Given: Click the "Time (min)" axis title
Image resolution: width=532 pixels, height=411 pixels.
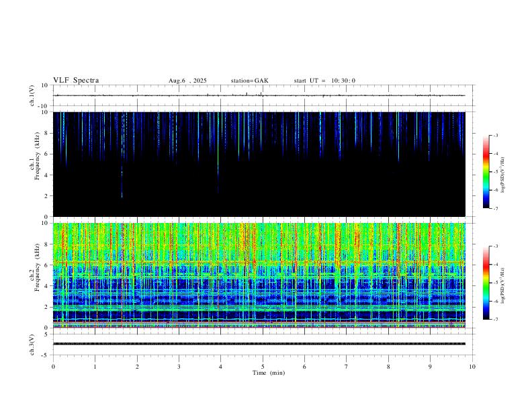Looking at the screenshot, I should click(x=269, y=373).
